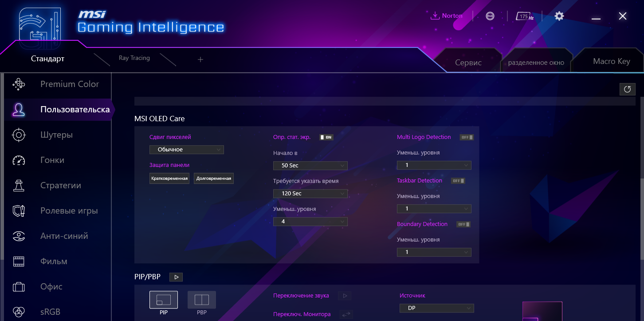Open the Источник dropdown showing DP

(437, 308)
